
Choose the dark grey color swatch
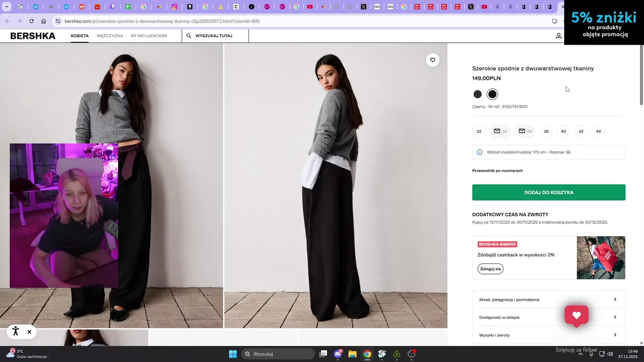477,94
